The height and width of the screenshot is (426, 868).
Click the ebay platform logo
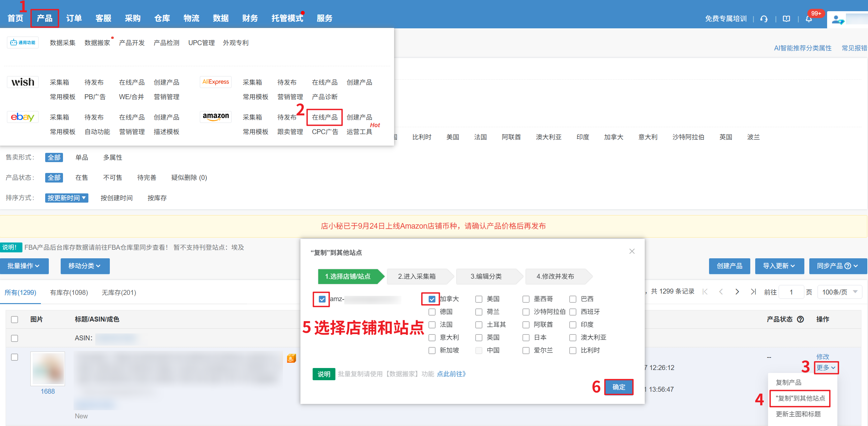pyautogui.click(x=22, y=117)
